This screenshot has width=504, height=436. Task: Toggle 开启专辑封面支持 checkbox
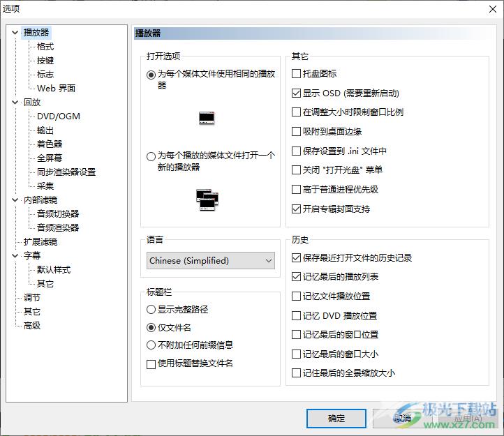[x=296, y=209]
